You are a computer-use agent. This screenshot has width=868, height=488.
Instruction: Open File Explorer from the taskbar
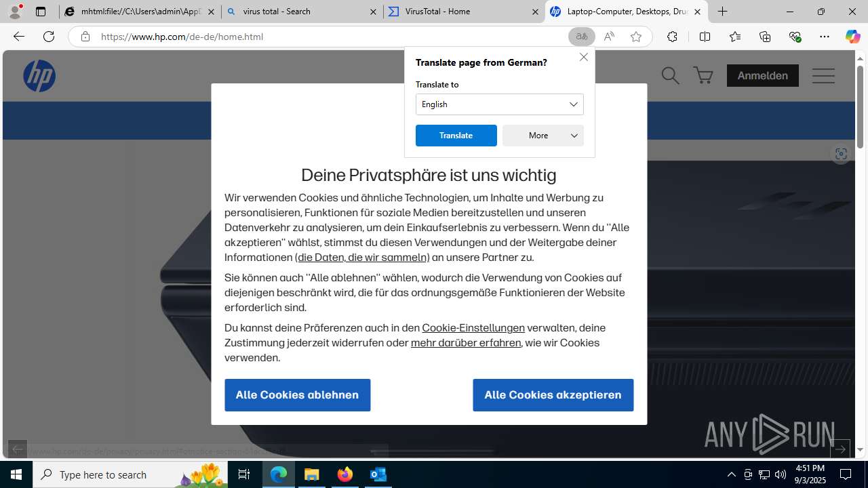(312, 474)
